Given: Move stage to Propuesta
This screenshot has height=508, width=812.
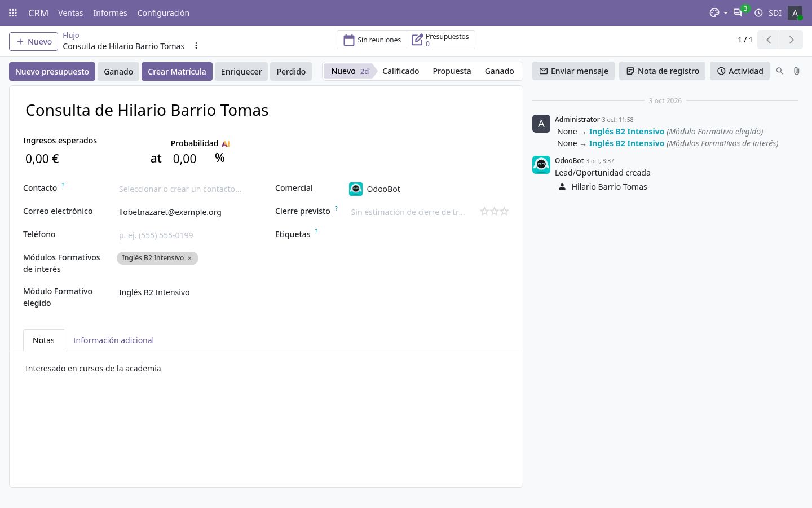Looking at the screenshot, I should point(452,71).
